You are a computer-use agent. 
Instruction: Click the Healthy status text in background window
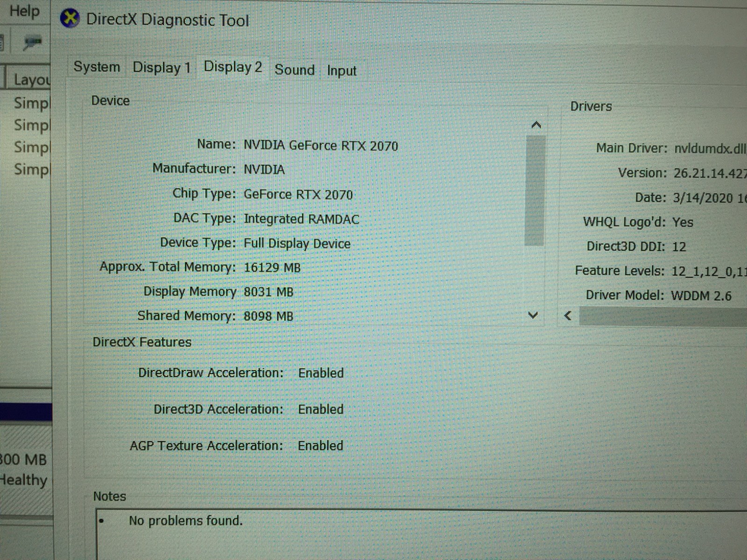click(x=23, y=480)
